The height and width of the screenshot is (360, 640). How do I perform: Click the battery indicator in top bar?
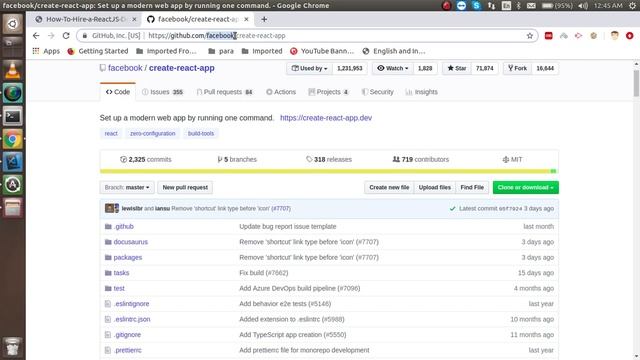pos(557,5)
